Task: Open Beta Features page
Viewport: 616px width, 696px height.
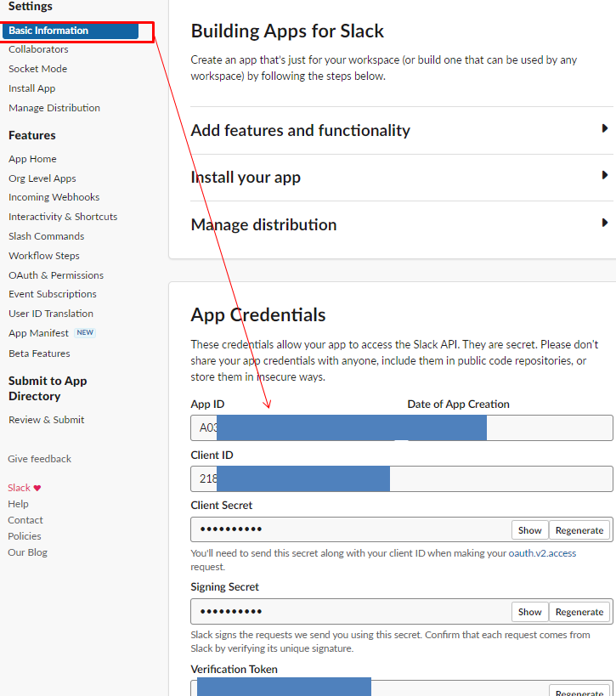Action: [x=39, y=354]
